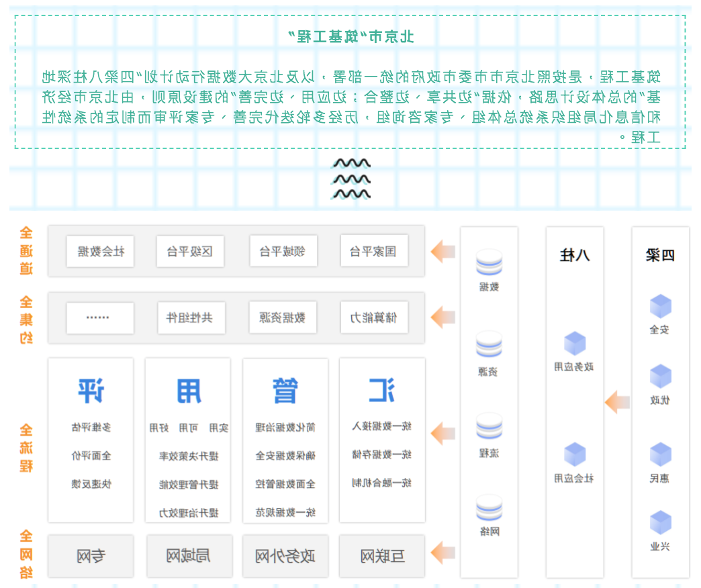The height and width of the screenshot is (588, 701).
Task: Click the orange arrow beside 国家平台 row
Action: tap(442, 252)
